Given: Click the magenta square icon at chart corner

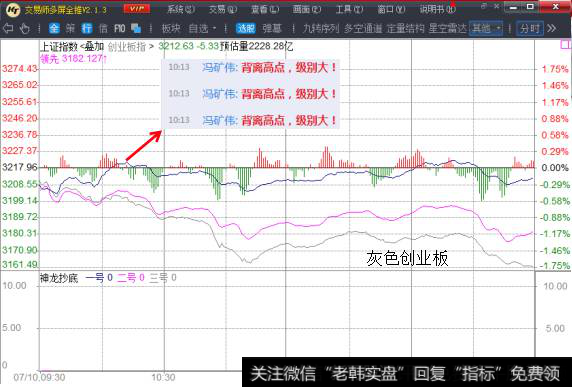Looking at the screenshot, I should pos(565,44).
